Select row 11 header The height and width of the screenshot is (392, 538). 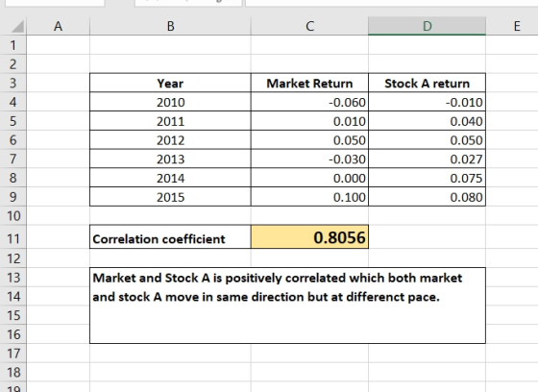pos(13,237)
